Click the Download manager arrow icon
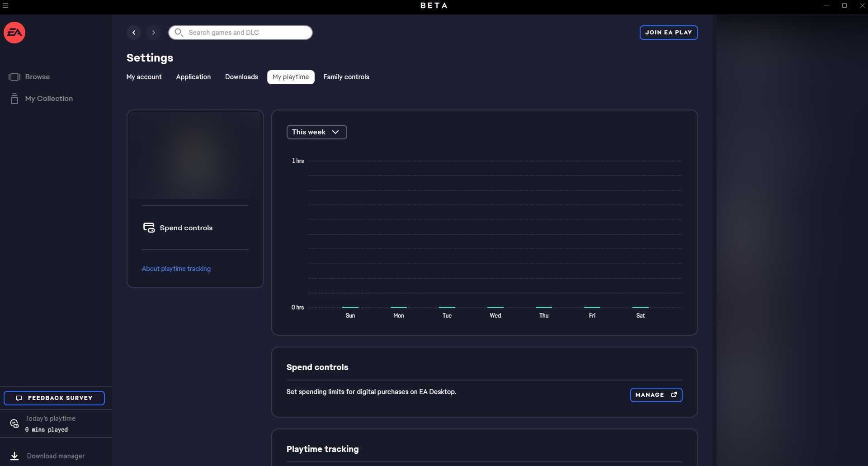Image resolution: width=868 pixels, height=466 pixels. 14,456
